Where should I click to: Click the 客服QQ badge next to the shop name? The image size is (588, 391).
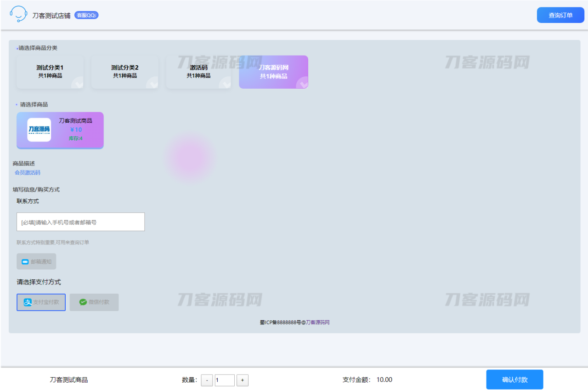click(86, 15)
